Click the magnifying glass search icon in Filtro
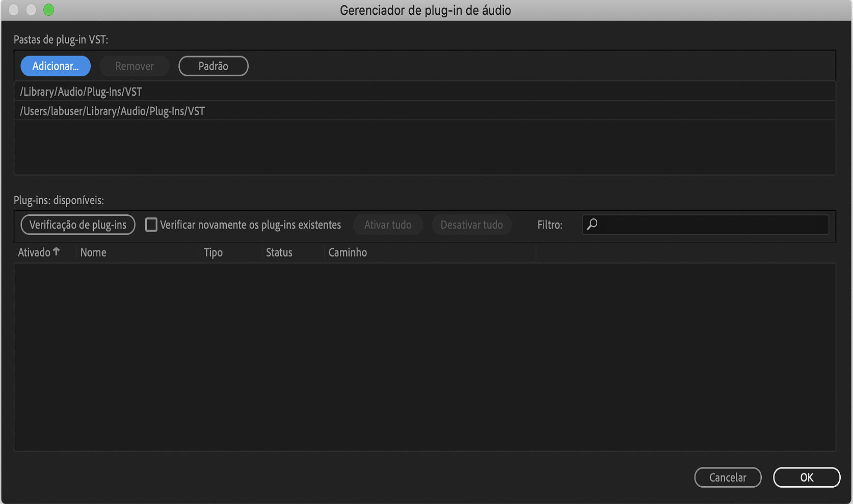Screen dimensions: 853x504 tap(593, 224)
